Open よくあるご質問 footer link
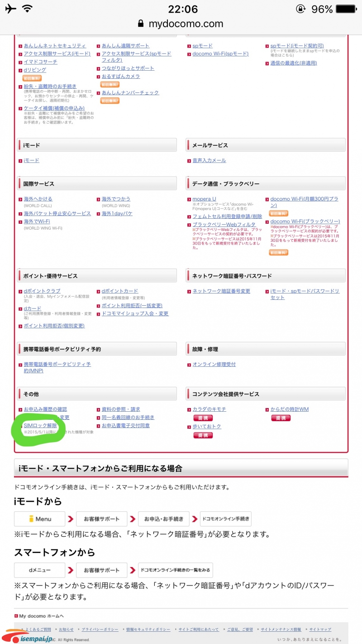Viewport: 362px width, 644px height. coord(38,630)
